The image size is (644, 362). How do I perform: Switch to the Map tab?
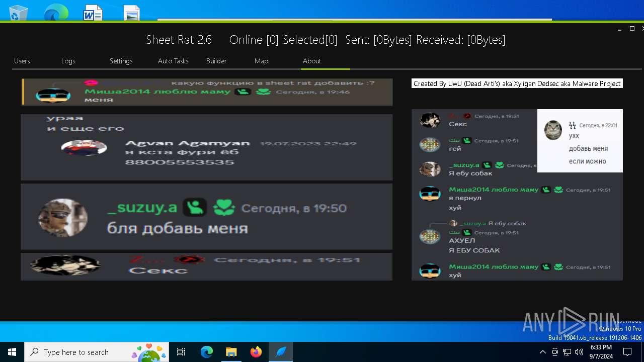[262, 61]
